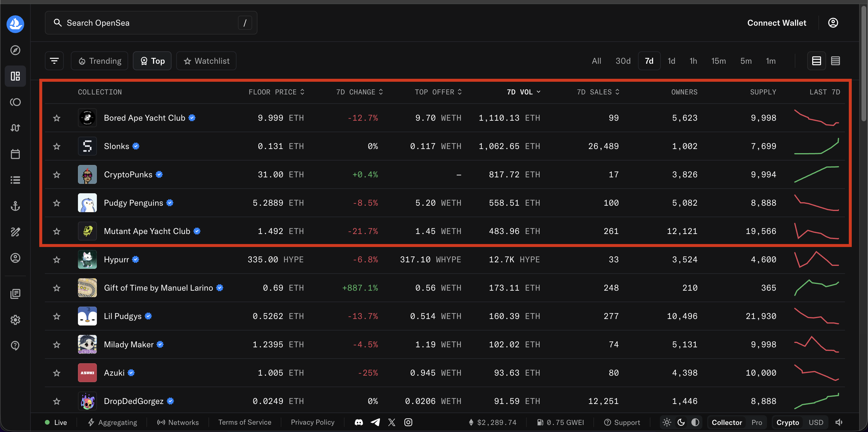Favorite the Pudgy Penguins collection
The width and height of the screenshot is (868, 432).
click(x=57, y=203)
